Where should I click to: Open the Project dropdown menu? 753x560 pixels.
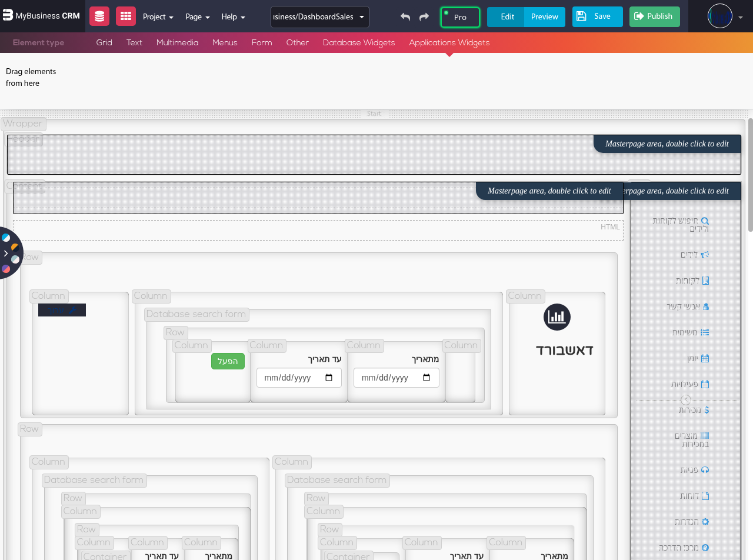click(x=158, y=17)
